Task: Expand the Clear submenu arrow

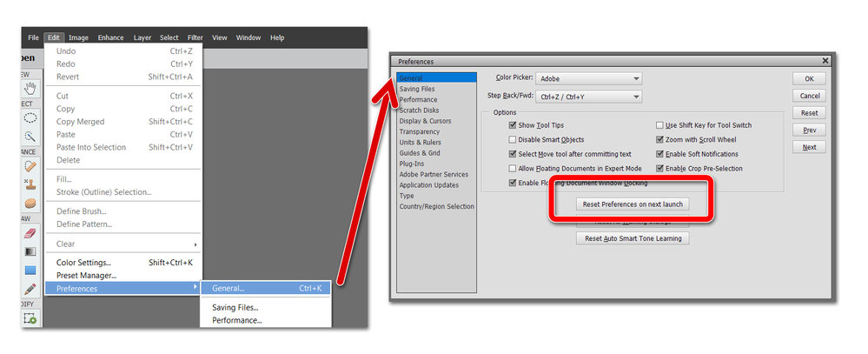Action: 195,244
